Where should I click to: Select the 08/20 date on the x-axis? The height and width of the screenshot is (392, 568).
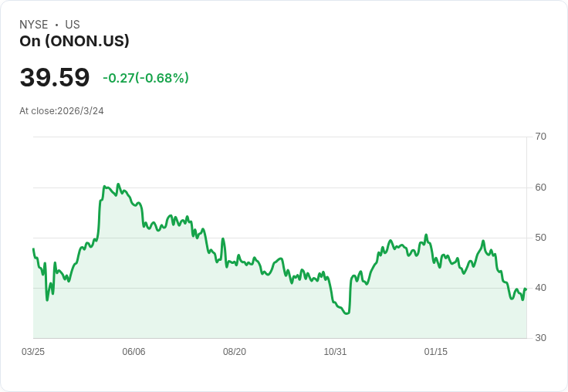click(235, 352)
